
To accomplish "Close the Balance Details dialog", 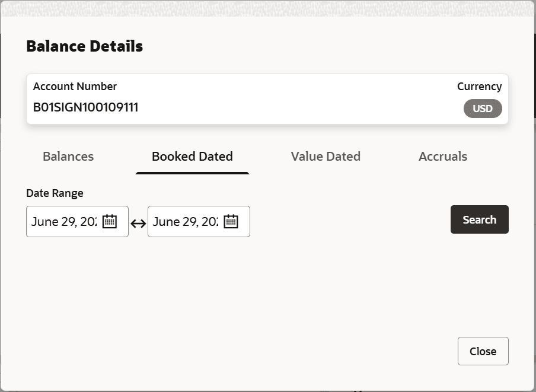I will point(483,351).
